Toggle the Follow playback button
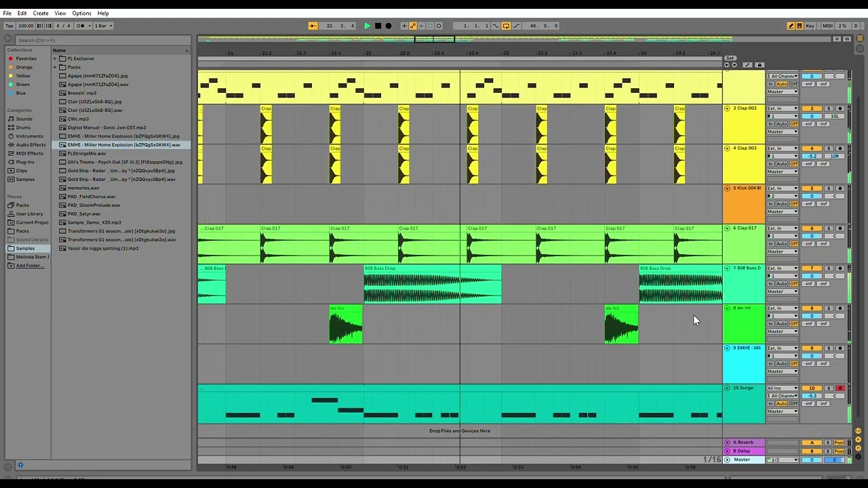Image resolution: width=868 pixels, height=488 pixels. coord(313,26)
